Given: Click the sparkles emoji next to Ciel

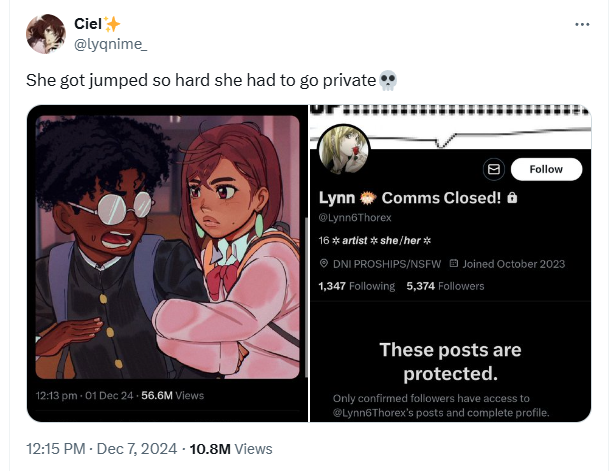Looking at the screenshot, I should pos(112,24).
